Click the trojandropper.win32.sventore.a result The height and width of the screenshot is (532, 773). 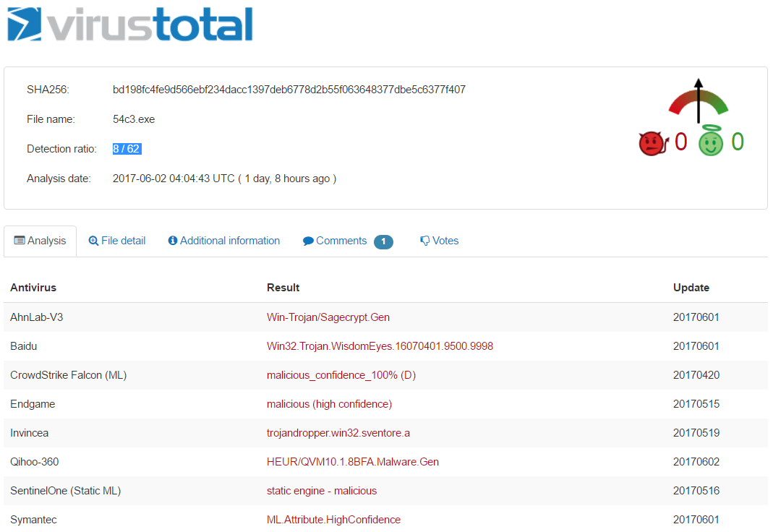pyautogui.click(x=338, y=433)
